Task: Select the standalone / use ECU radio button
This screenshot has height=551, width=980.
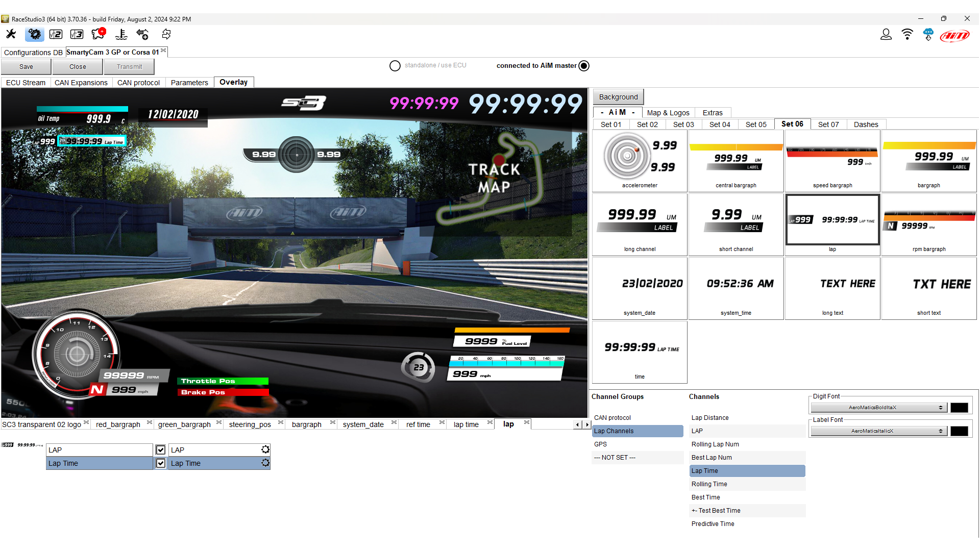Action: (x=395, y=65)
